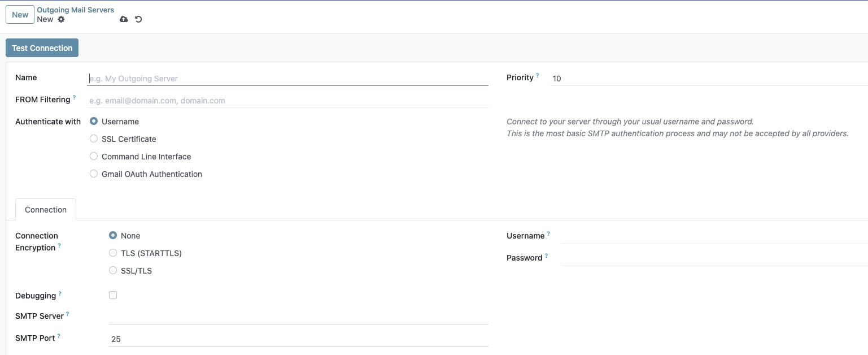Discard changes using the undo icon
The image size is (868, 355).
(137, 19)
